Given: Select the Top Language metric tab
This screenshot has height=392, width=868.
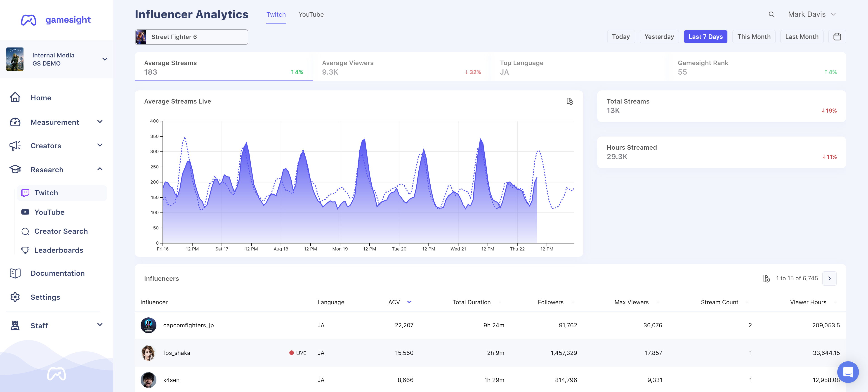Looking at the screenshot, I should [x=579, y=67].
